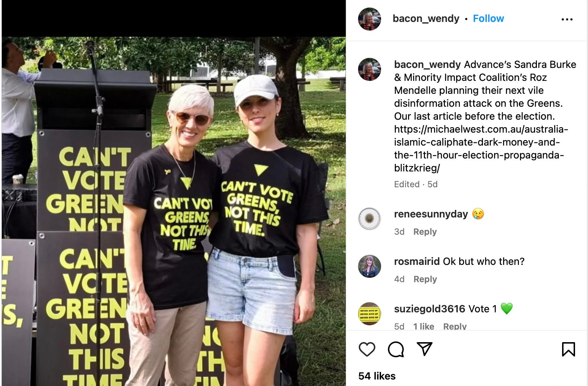Follow bacon_wendy
Image resolution: width=588 pixels, height=386 pixels.
[488, 19]
